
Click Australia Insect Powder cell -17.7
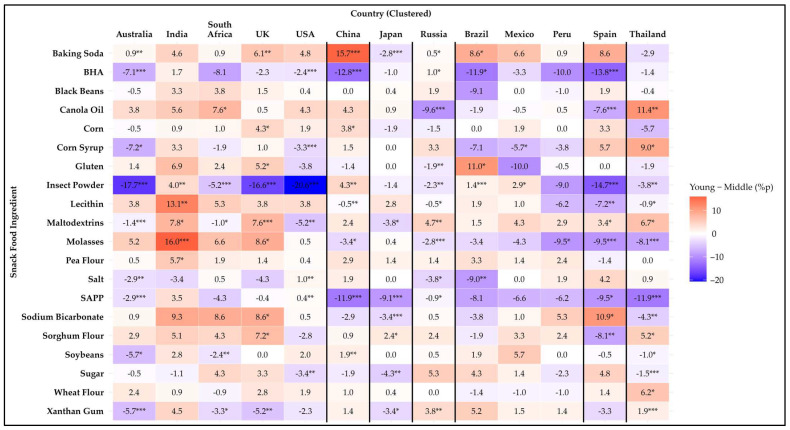134,185
